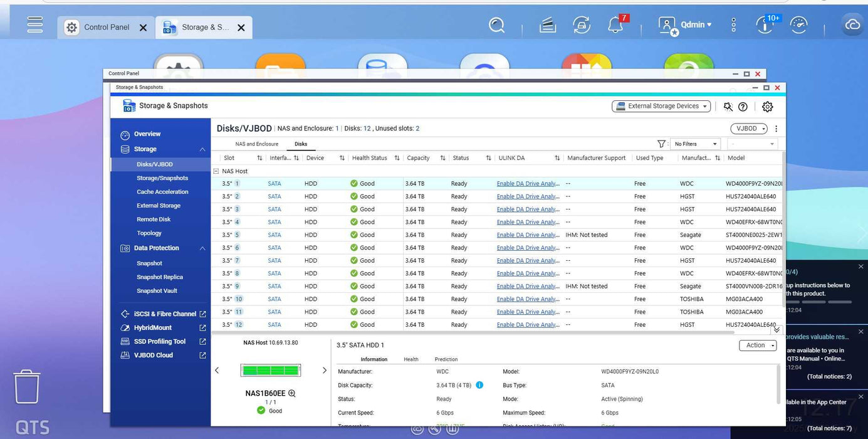Screen dimensions: 868x439
Task: Open Snapshot Replica in the sidebar
Action: click(160, 277)
